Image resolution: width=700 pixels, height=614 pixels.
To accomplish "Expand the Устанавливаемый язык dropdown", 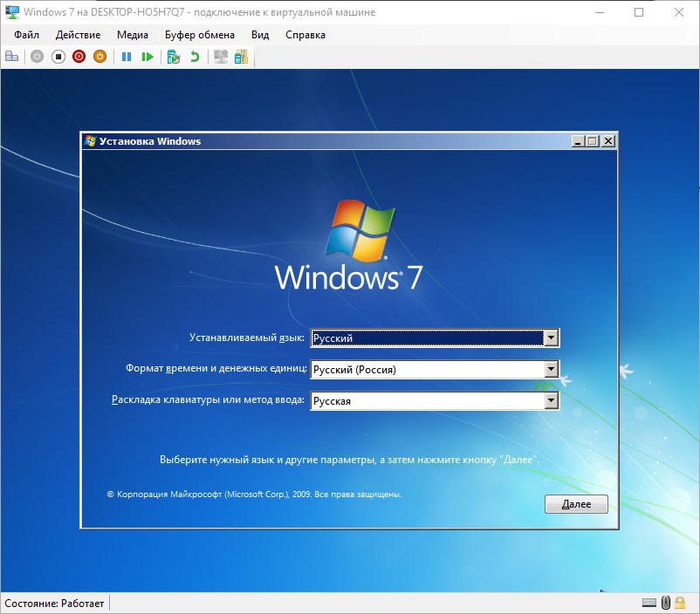I will [550, 338].
